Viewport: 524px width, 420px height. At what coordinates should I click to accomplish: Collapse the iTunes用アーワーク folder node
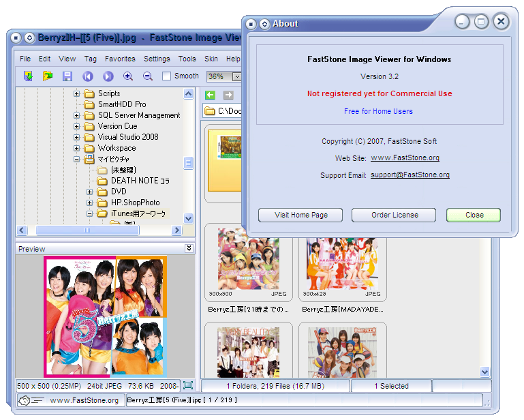[x=89, y=213]
